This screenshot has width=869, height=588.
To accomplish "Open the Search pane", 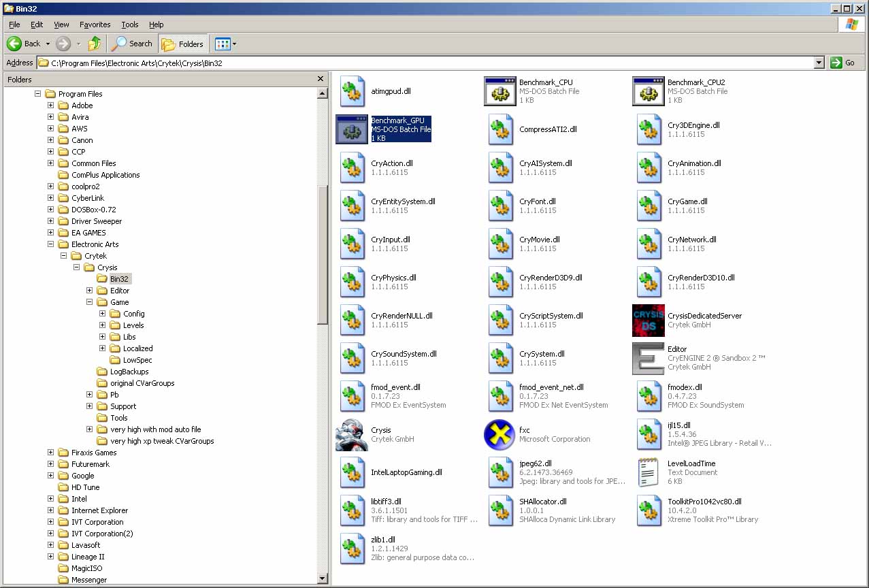I will 133,44.
